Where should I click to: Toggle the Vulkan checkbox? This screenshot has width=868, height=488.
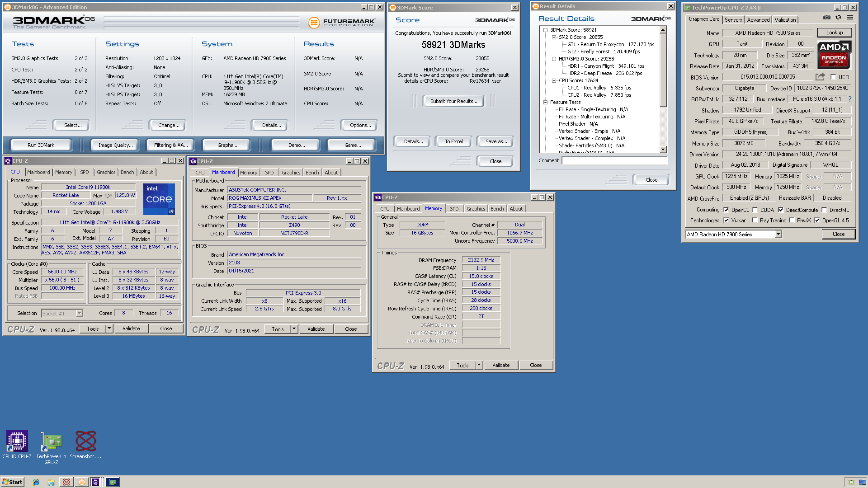click(726, 221)
